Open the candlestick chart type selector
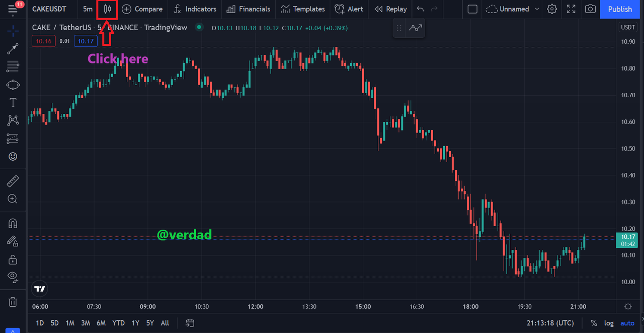The image size is (644, 333). (x=107, y=9)
